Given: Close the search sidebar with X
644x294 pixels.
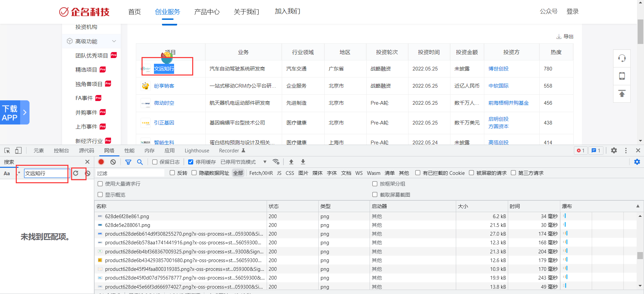Looking at the screenshot, I should tap(87, 162).
